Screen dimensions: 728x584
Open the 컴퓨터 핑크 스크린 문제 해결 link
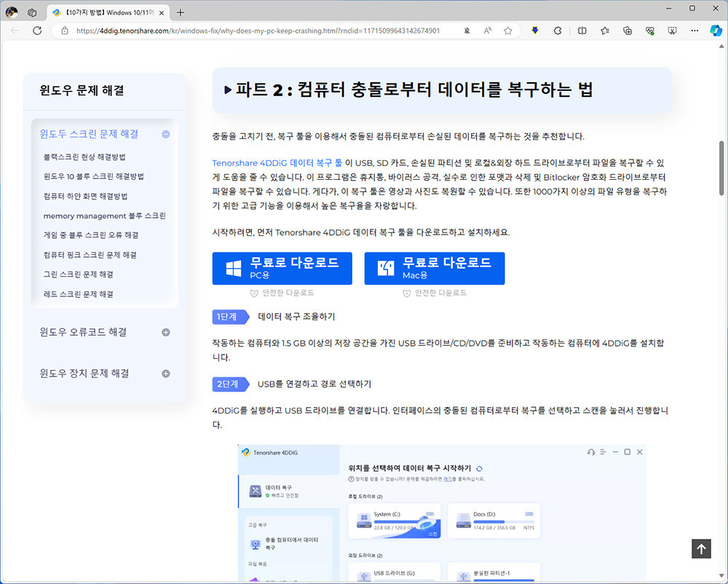click(90, 255)
